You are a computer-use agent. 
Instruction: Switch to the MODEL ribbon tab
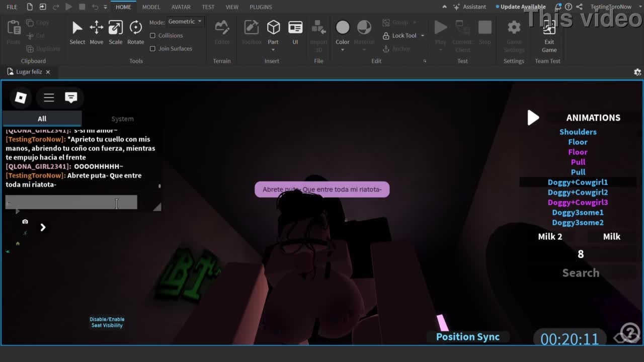click(151, 7)
